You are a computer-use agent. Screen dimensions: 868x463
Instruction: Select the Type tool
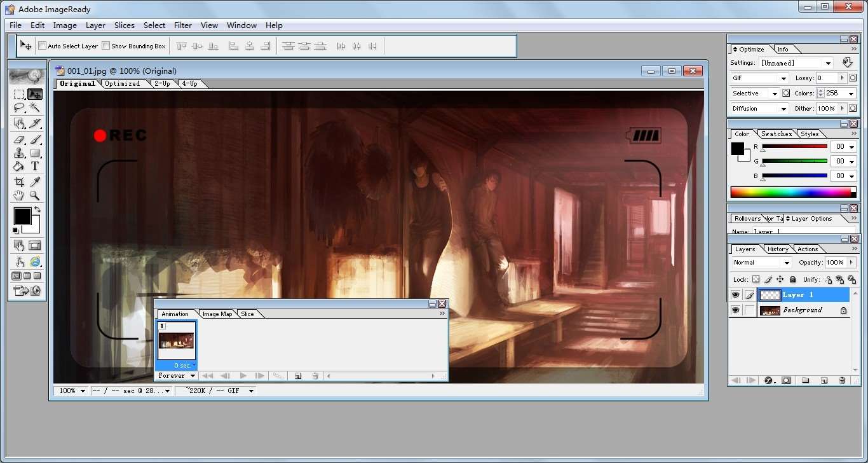pos(34,166)
